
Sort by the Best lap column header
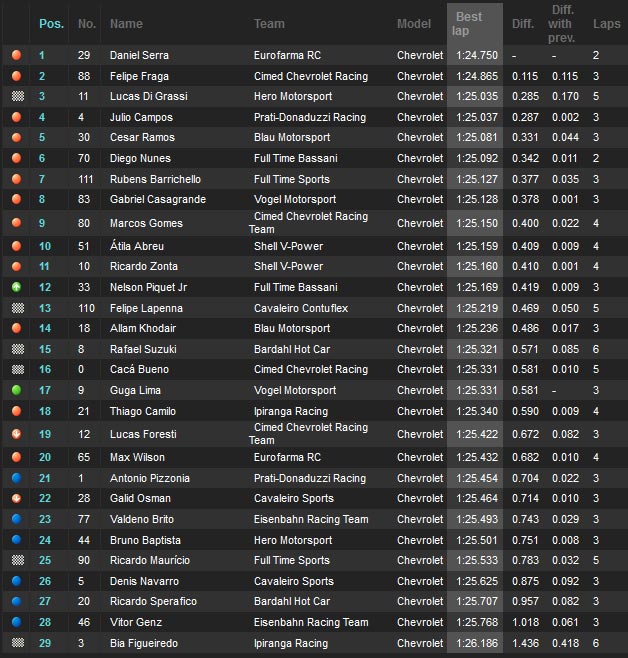point(469,24)
